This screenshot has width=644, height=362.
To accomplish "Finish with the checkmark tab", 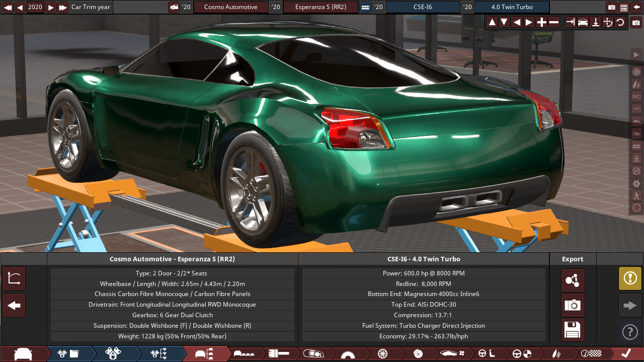I will point(626,354).
